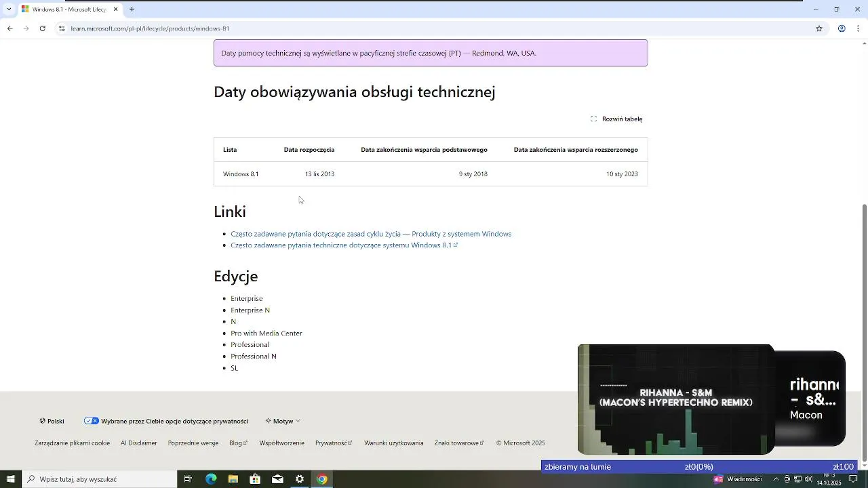Open the AI Disclaimer footer link
The width and height of the screenshot is (868, 488).
click(139, 443)
